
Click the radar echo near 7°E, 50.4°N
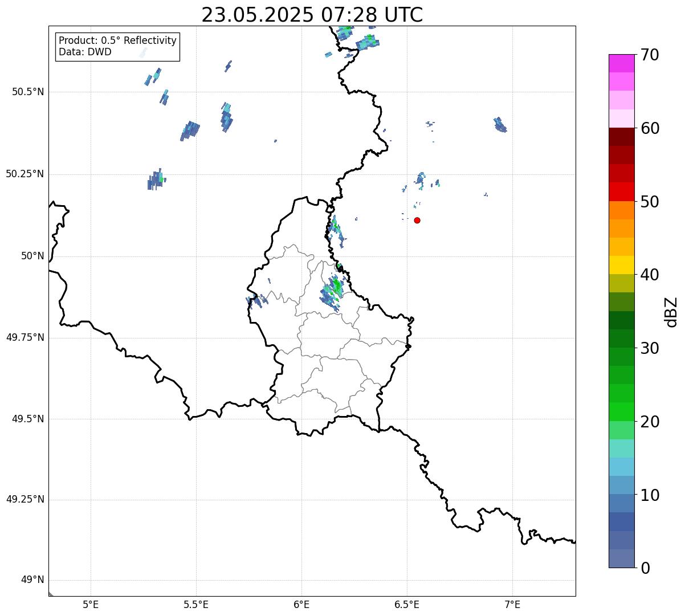click(x=500, y=125)
